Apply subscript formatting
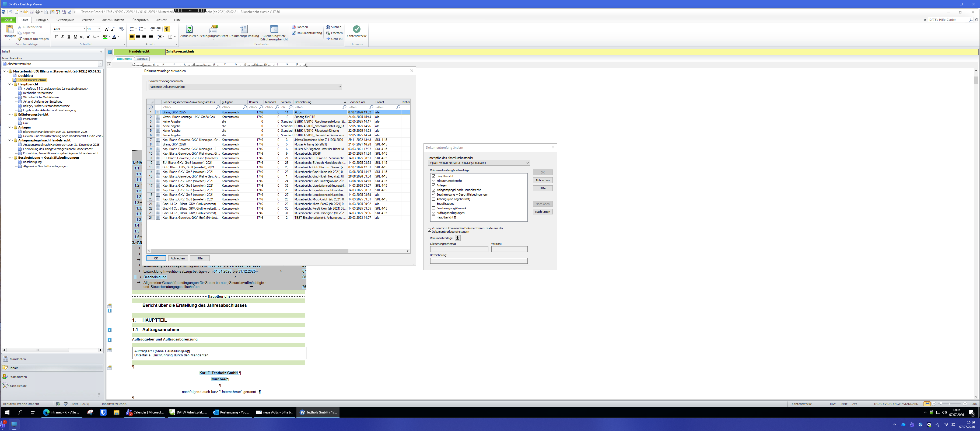The width and height of the screenshot is (980, 431). point(81,37)
